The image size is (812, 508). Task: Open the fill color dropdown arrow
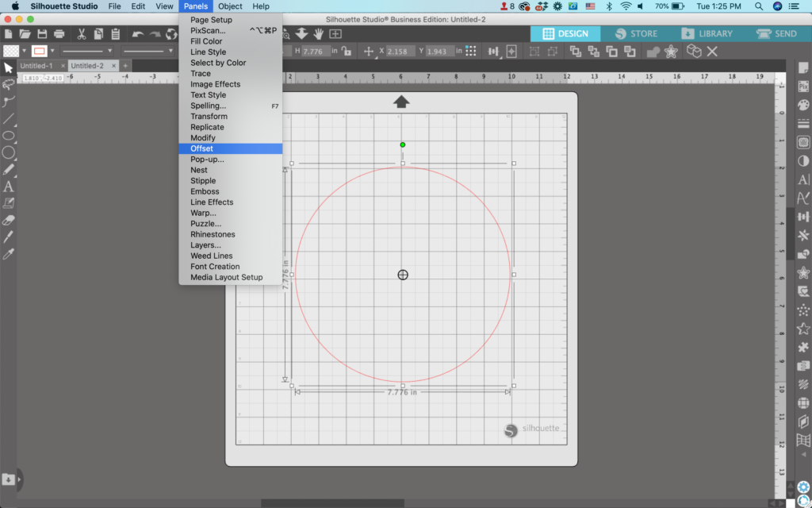[x=24, y=52]
